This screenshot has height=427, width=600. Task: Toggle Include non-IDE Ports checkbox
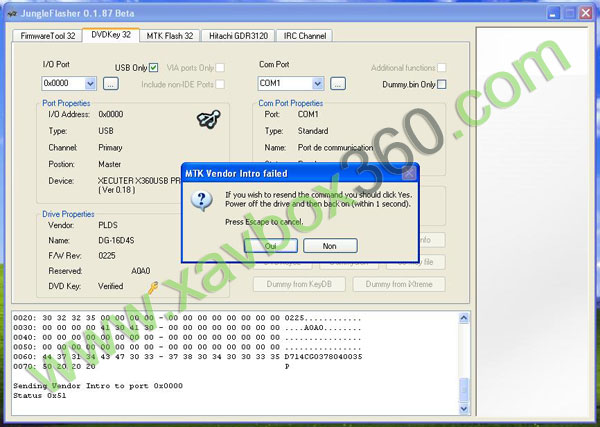[x=220, y=84]
